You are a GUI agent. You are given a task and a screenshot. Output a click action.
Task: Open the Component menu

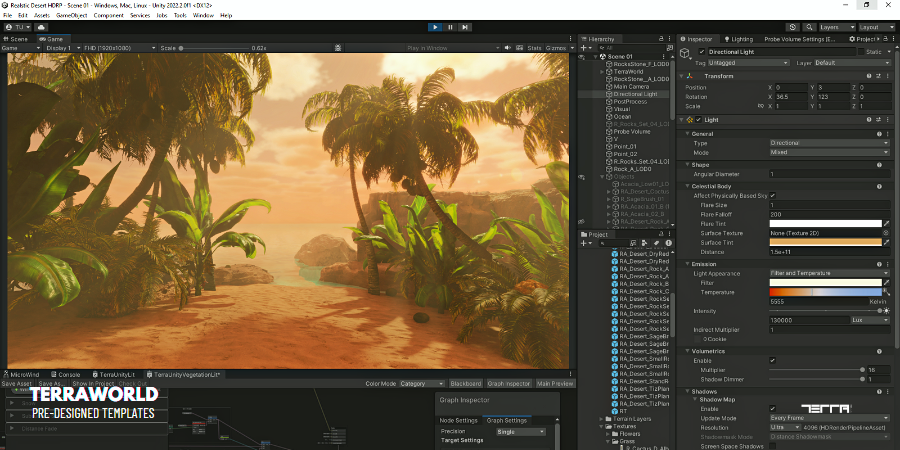pos(108,15)
